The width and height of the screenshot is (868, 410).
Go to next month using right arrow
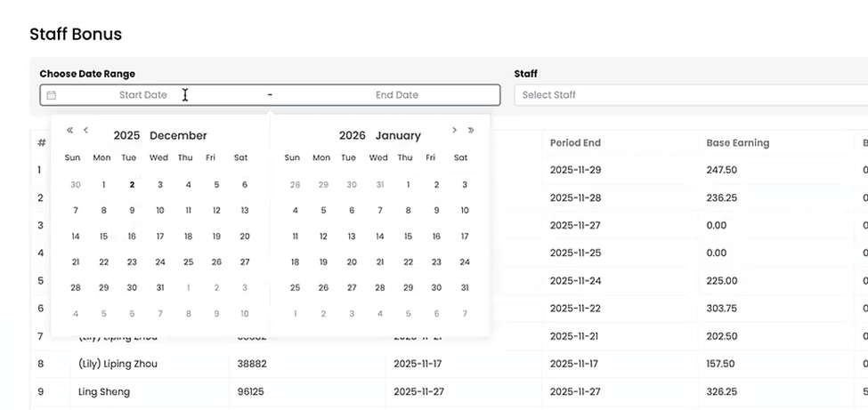454,131
